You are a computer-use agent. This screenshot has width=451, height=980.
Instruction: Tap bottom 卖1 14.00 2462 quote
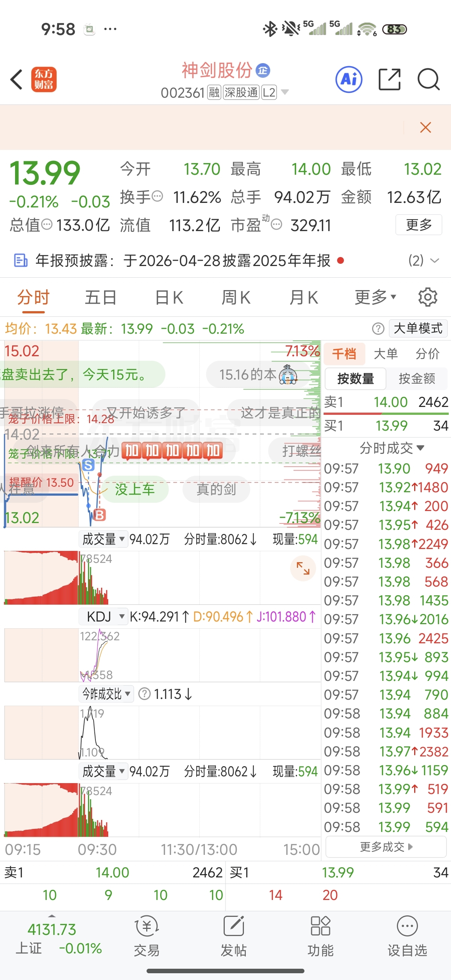(113, 872)
